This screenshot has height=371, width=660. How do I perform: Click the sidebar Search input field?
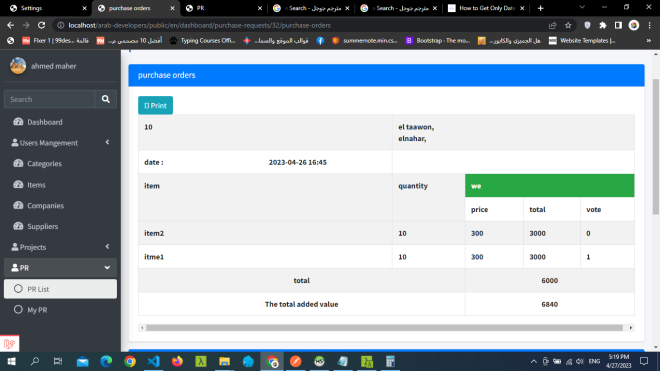tap(50, 99)
